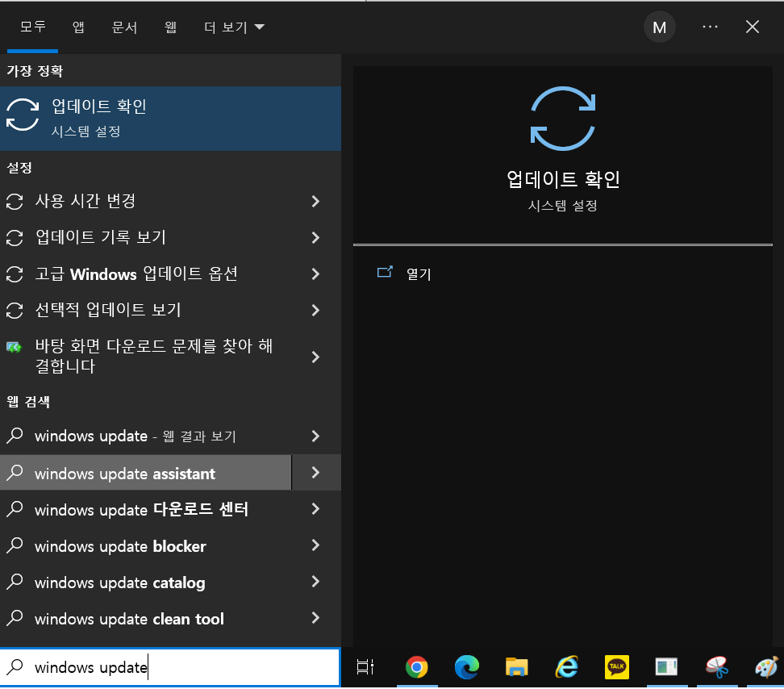This screenshot has width=784, height=689.
Task: Switch to the 웹 tab
Action: click(170, 27)
